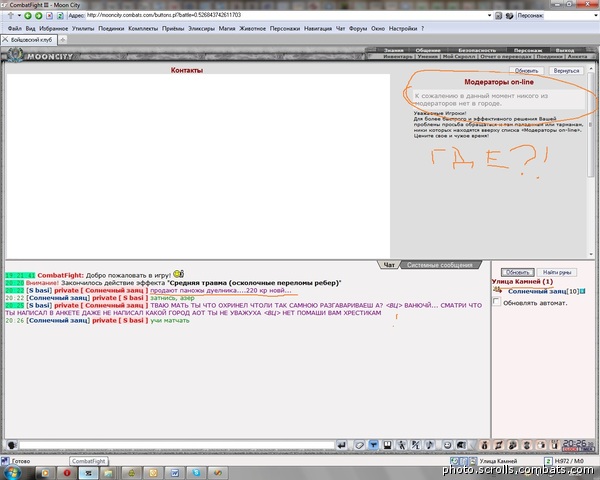Click the Улица Камней location in status bar
The width and height of the screenshot is (600, 480).
[x=498, y=461]
